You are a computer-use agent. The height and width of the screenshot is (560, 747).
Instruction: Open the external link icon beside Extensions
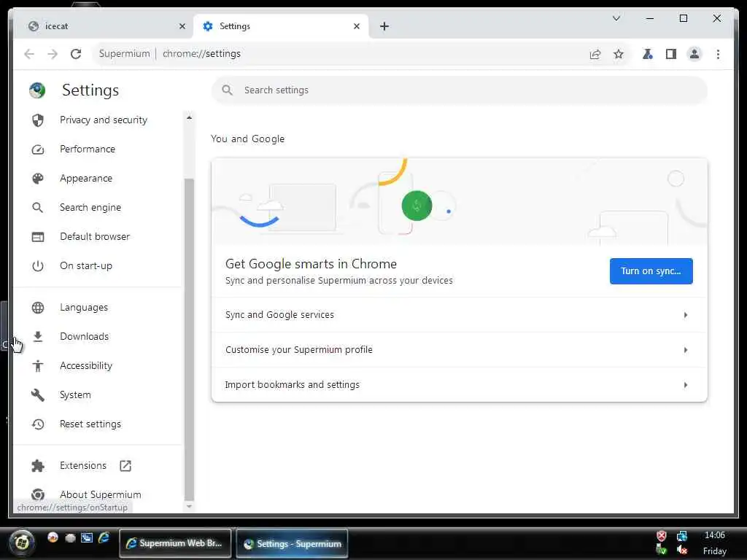point(125,466)
